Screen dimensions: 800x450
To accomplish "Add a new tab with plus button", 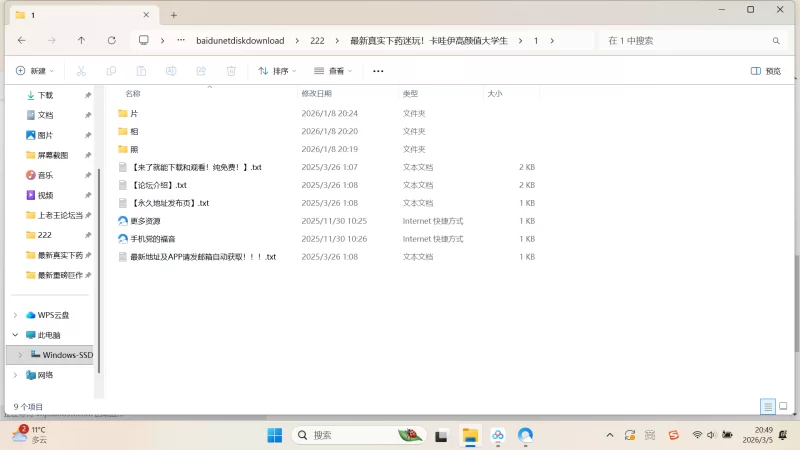I will [173, 15].
